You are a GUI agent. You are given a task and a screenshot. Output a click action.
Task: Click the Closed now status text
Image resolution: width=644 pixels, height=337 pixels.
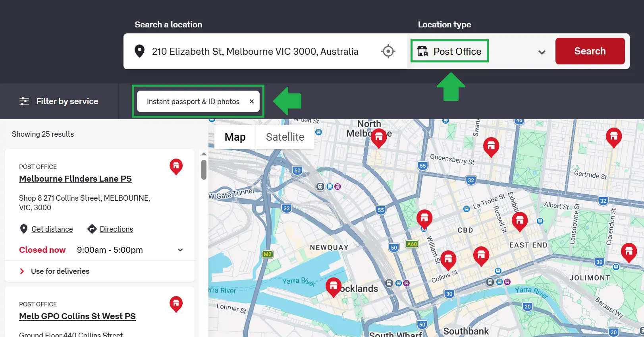pos(42,250)
